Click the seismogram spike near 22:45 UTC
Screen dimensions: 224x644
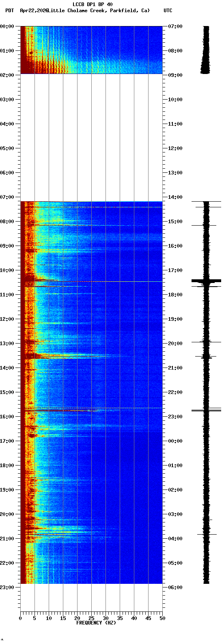coord(207,410)
